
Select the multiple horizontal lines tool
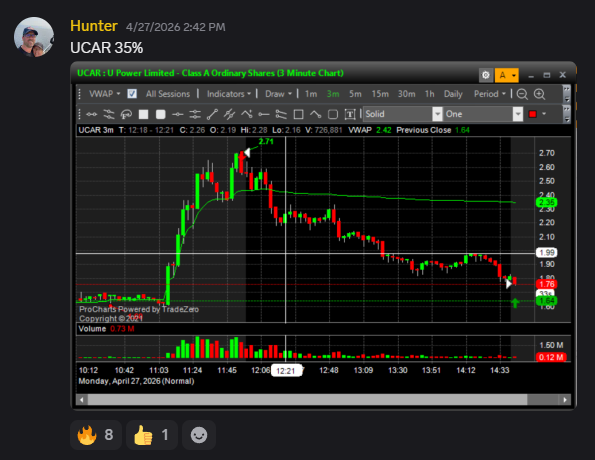click(195, 114)
